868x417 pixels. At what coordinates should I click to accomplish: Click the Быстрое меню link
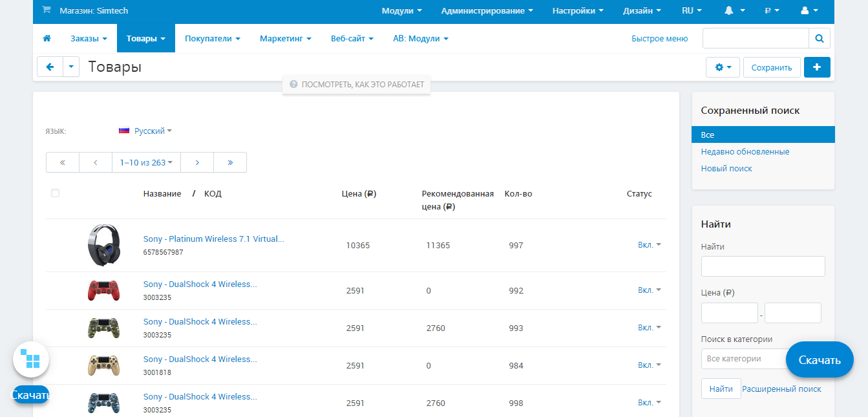660,39
